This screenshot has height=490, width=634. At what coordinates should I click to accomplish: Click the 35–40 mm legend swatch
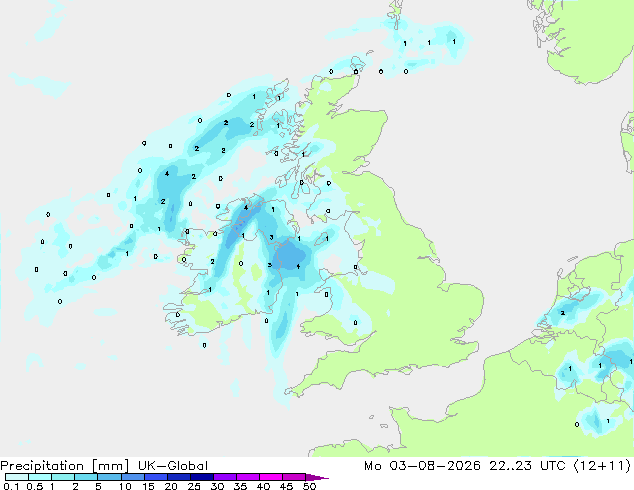248,477
